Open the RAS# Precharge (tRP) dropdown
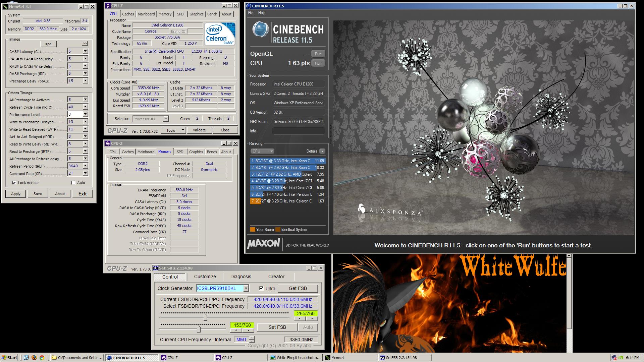This screenshot has width=644, height=362. pos(85,73)
